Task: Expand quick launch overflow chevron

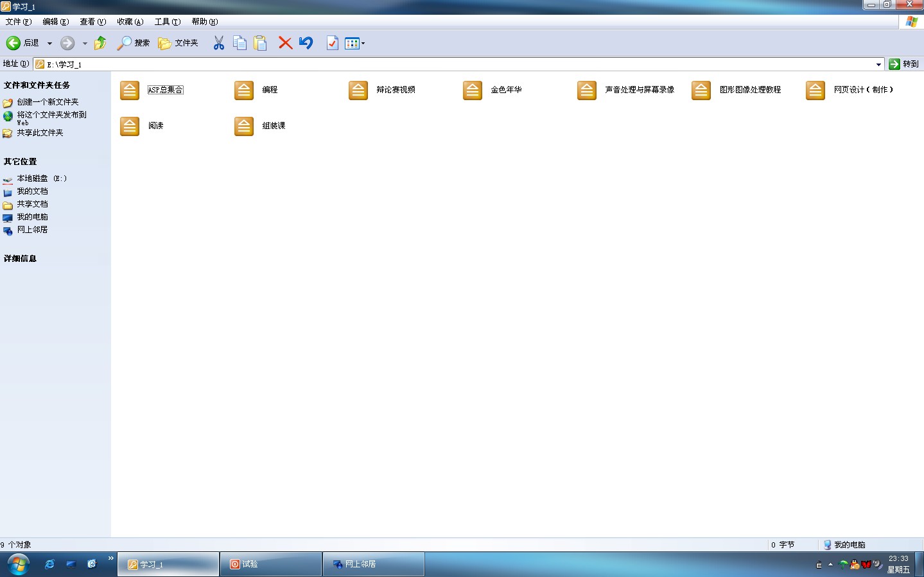Action: pyautogui.click(x=111, y=558)
